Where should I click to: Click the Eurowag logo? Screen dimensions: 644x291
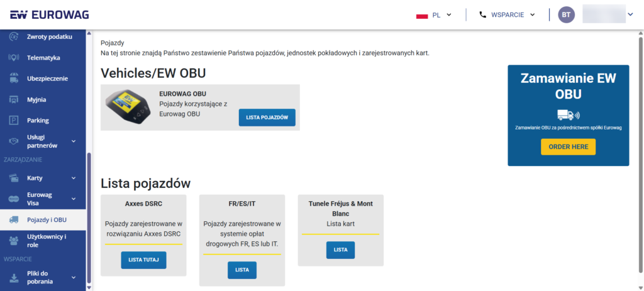click(49, 15)
